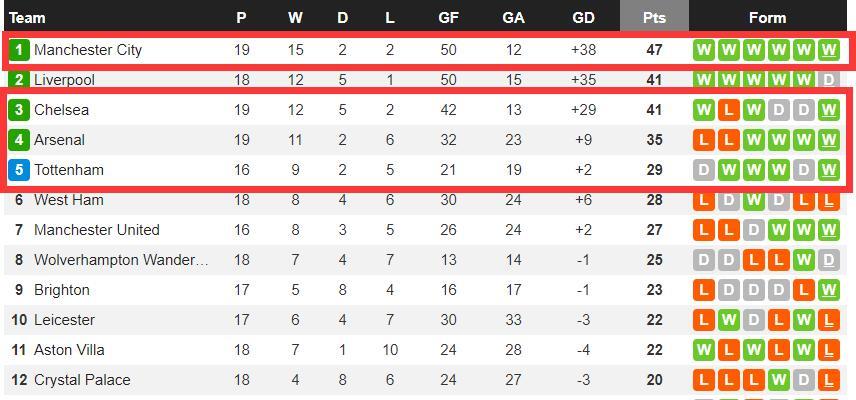Image resolution: width=856 pixels, height=400 pixels.
Task: Click Tottenham's blue position 5 badge
Action: (19, 170)
